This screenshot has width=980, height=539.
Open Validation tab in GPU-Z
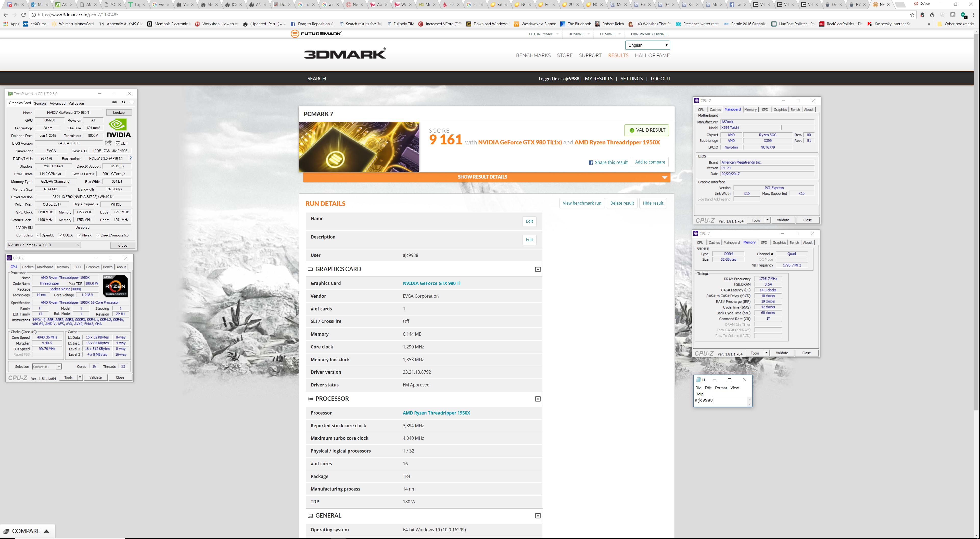(76, 103)
